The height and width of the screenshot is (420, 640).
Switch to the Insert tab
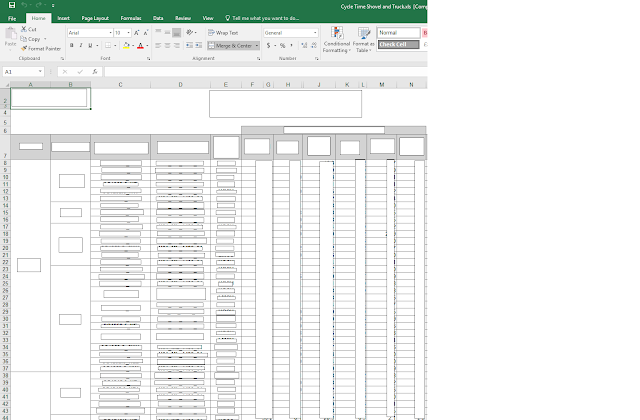tap(63, 18)
